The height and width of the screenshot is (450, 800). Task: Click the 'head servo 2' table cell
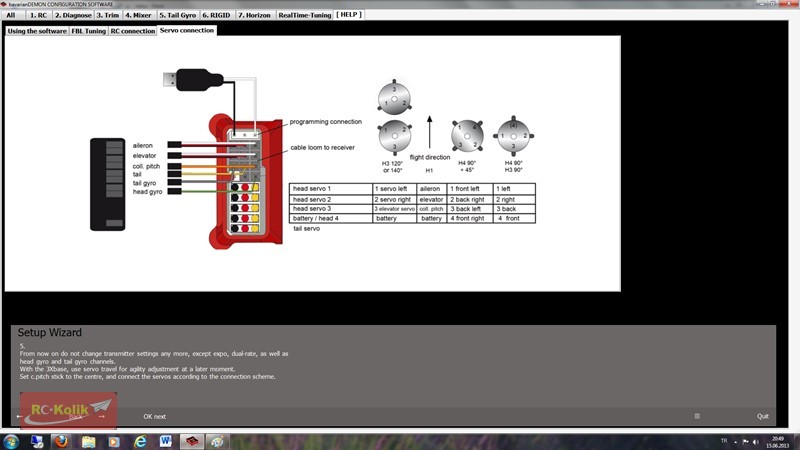point(331,199)
